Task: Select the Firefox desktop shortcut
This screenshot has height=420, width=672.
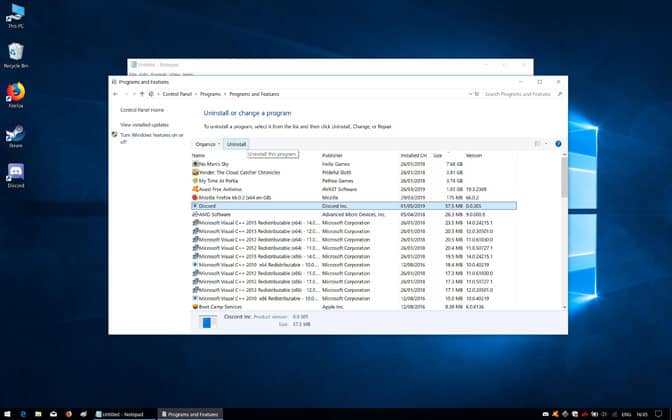Action: tap(16, 95)
